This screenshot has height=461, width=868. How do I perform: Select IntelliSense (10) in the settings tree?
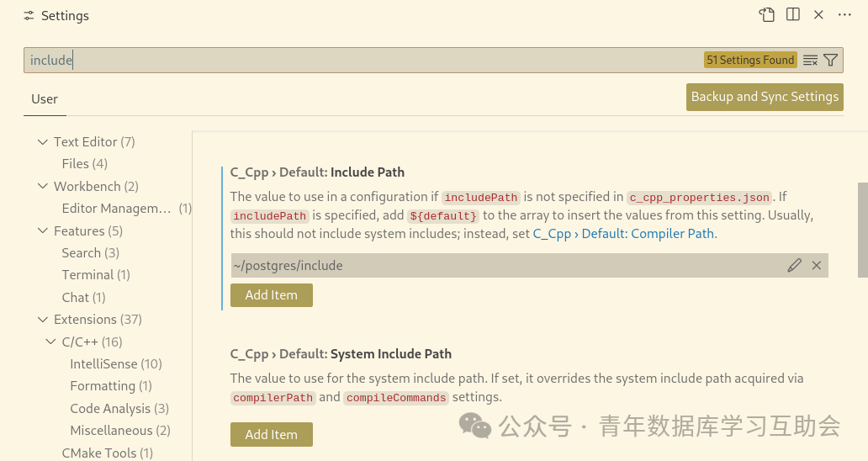pos(116,364)
